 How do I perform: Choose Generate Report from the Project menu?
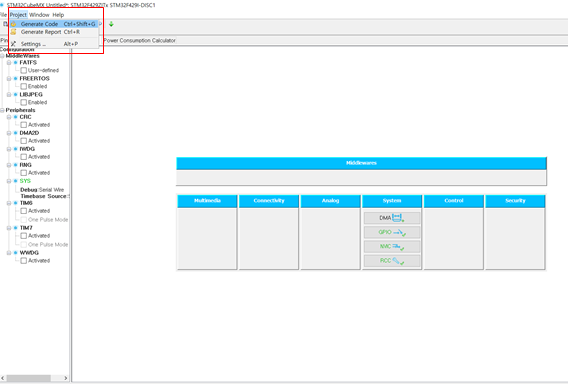pos(54,32)
